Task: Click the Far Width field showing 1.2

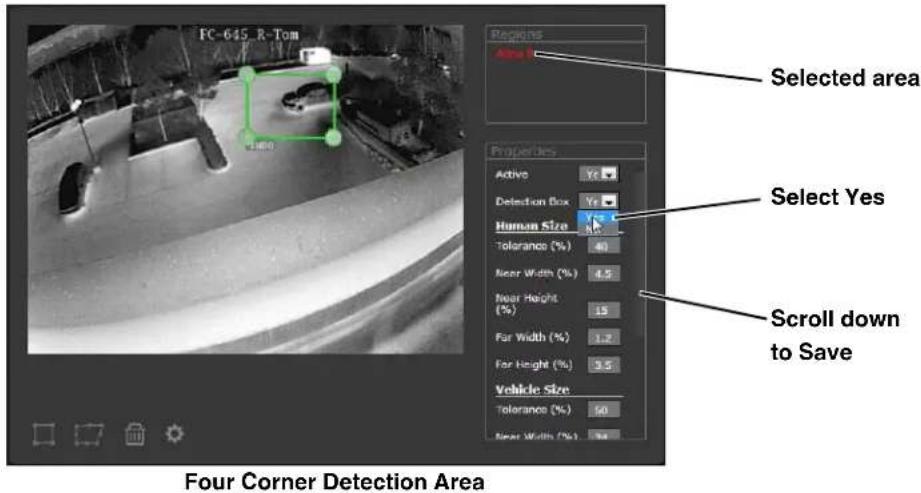Action: (x=603, y=338)
